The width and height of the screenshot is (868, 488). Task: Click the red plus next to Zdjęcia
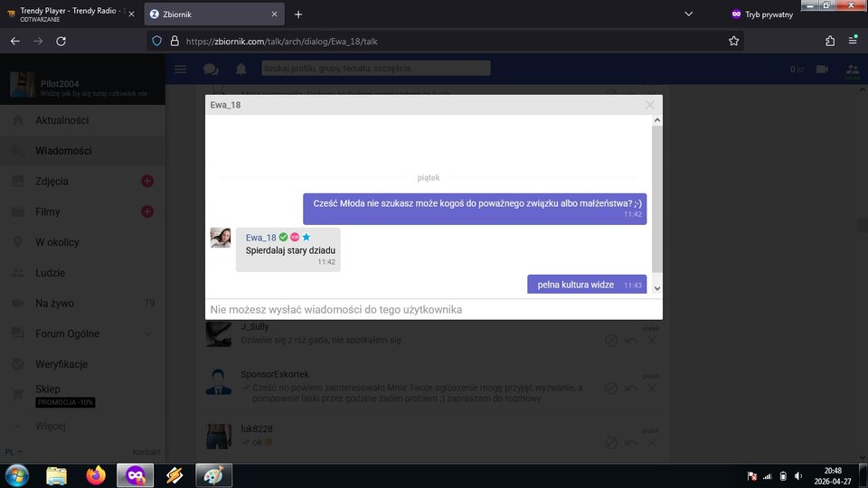click(x=147, y=182)
